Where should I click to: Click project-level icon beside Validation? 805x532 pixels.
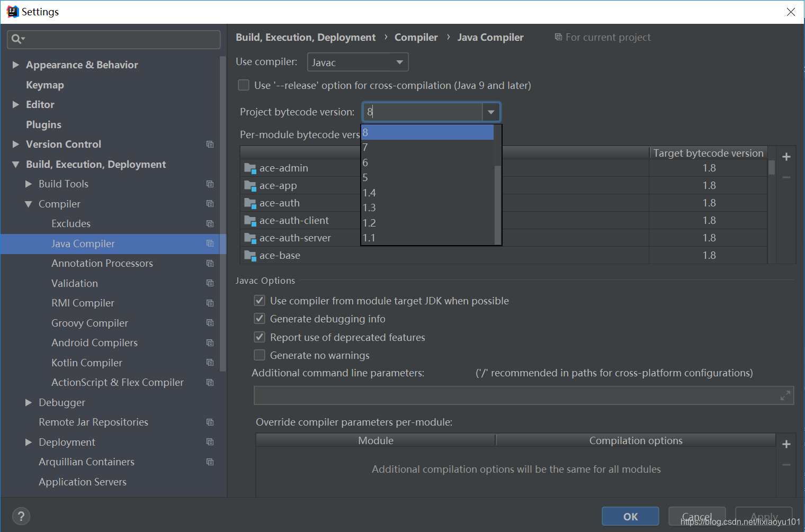point(210,283)
